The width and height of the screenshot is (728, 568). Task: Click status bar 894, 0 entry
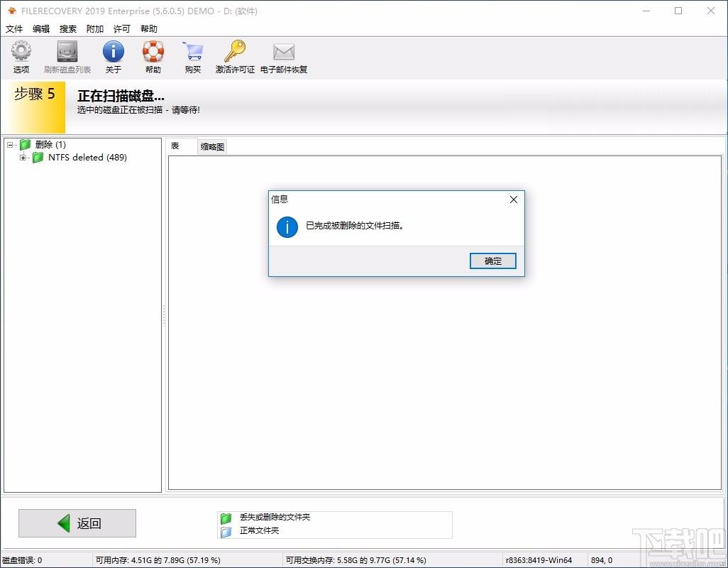(x=601, y=560)
